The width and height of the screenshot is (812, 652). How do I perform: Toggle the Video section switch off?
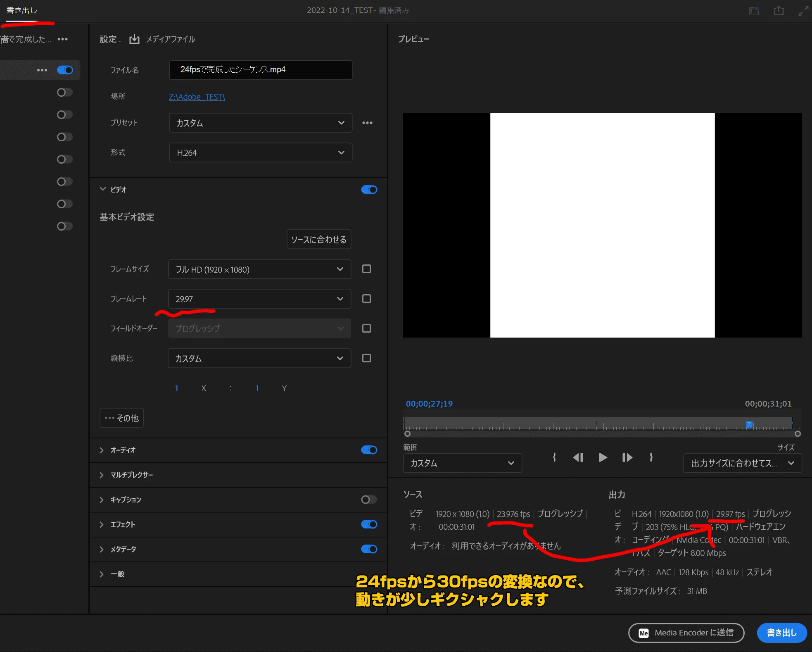(x=369, y=190)
